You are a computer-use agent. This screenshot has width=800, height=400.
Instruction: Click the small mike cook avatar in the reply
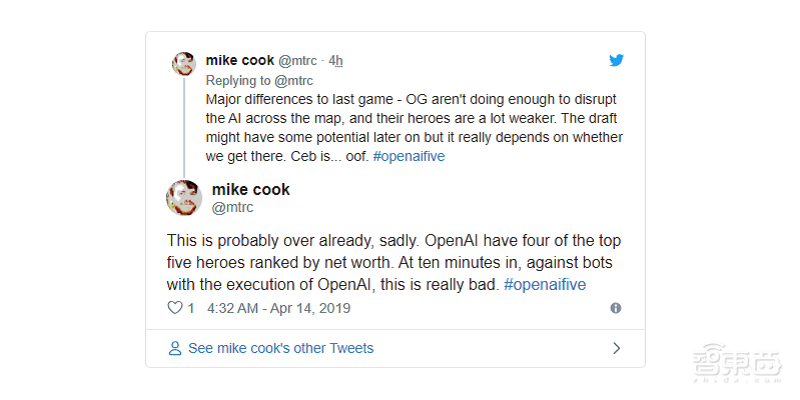(x=183, y=64)
